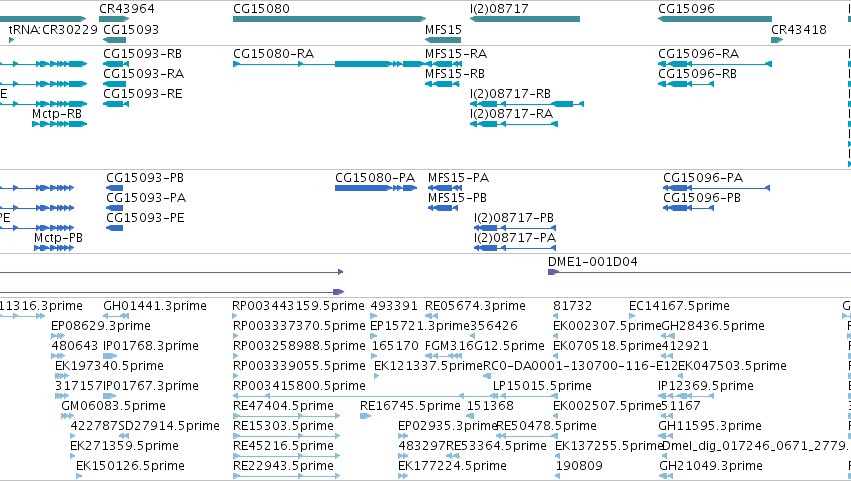Click EST FGM316G12.5prime
Viewport: 851px width, 481px height.
[485, 346]
